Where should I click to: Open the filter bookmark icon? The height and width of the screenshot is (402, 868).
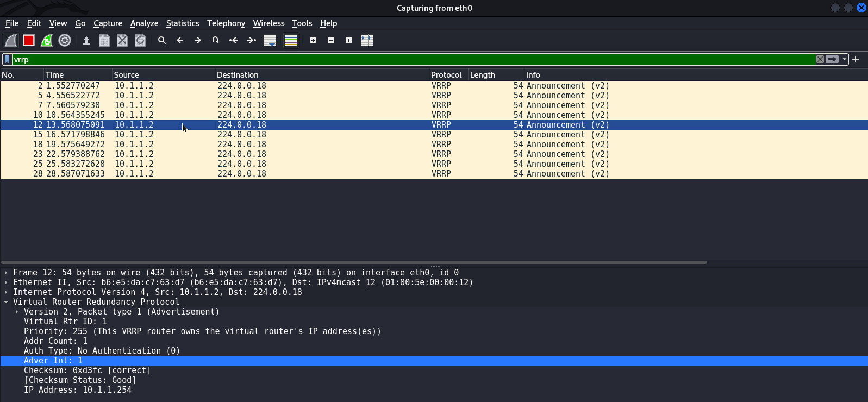7,59
